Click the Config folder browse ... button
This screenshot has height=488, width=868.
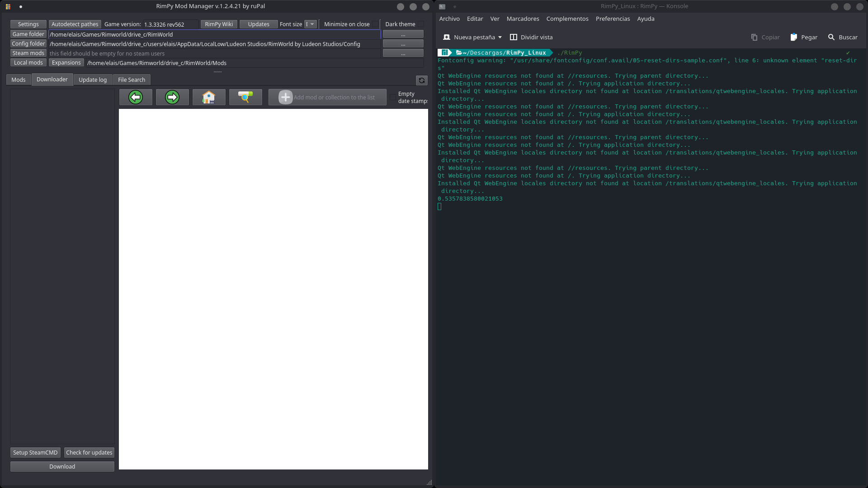coord(402,43)
